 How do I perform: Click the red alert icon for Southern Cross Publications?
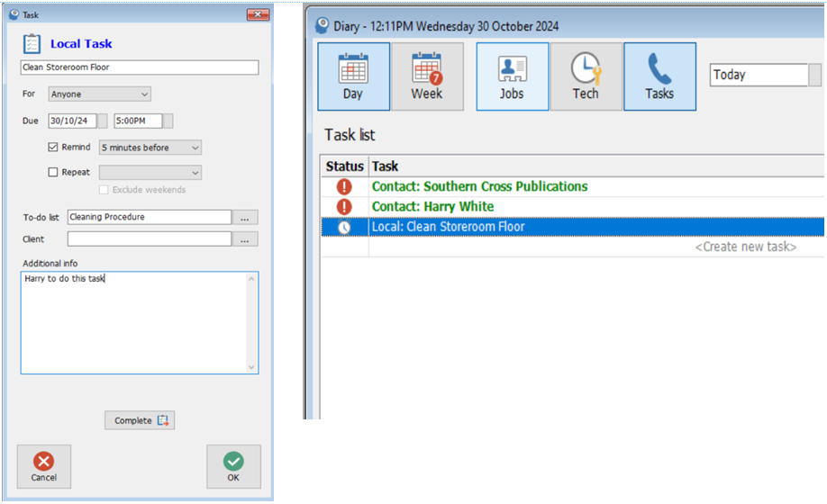pyautogui.click(x=344, y=187)
